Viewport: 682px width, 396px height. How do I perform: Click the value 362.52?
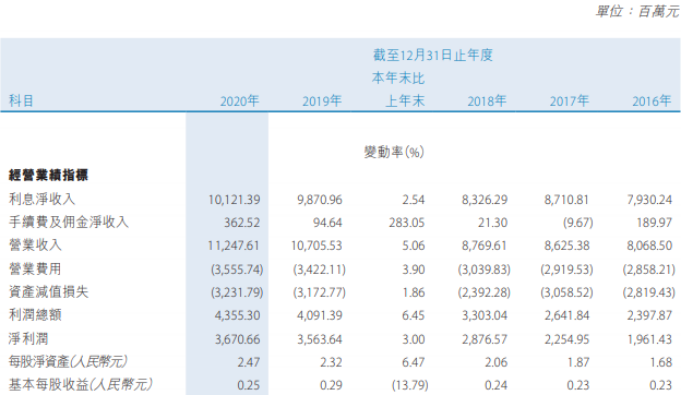[242, 223]
